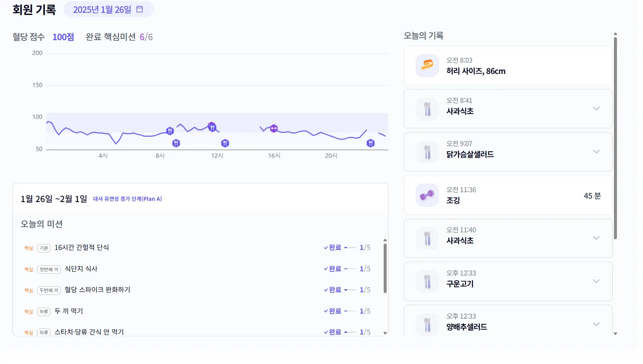Screen dimensions: 643x364
Task: Click the 회원 기록 page title
Action: tap(34, 9)
